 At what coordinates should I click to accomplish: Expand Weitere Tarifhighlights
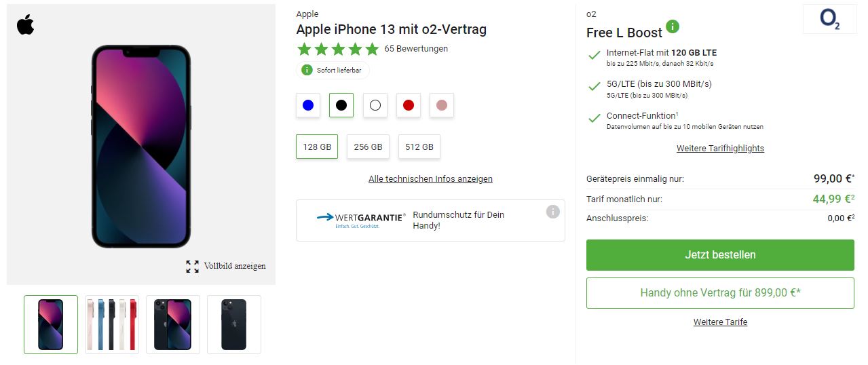720,149
